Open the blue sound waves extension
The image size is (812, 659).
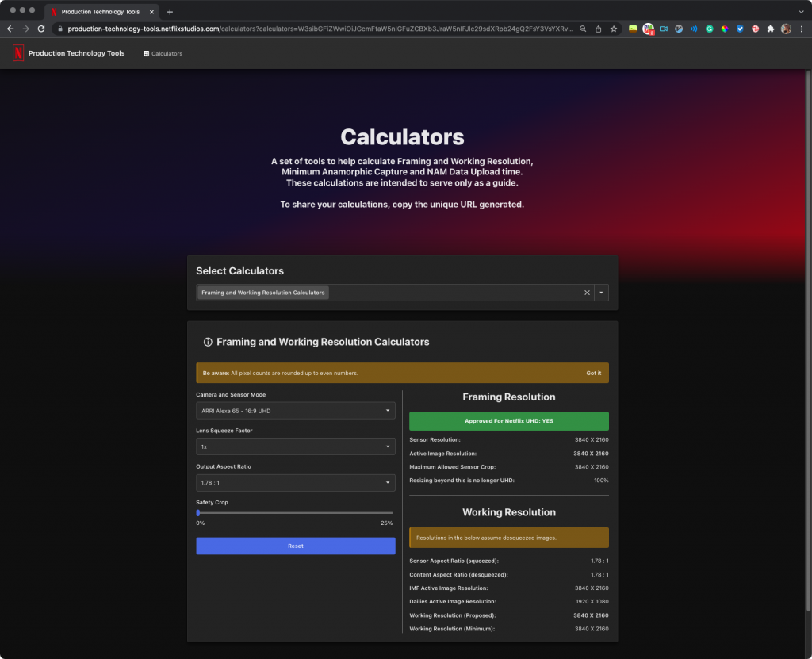click(694, 29)
